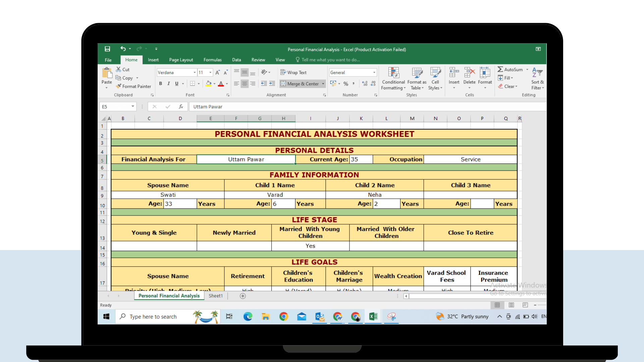The height and width of the screenshot is (362, 644).
Task: Open Sort & Filter
Action: coord(538,79)
